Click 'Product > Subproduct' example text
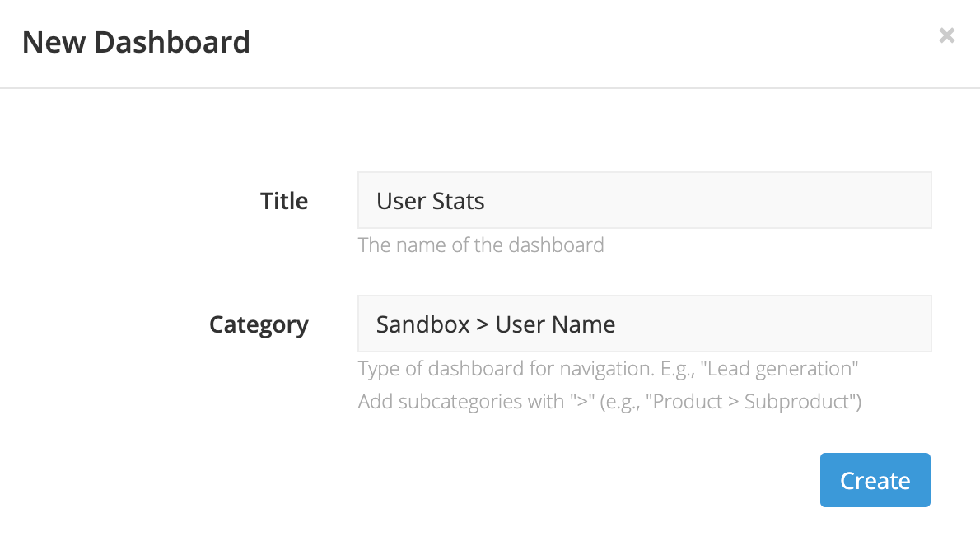 751,401
